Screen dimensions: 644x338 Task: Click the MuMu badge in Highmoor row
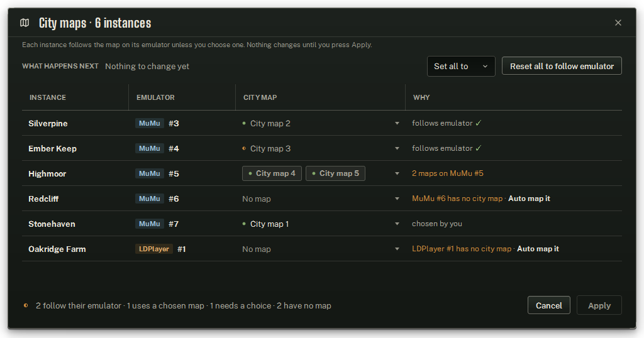150,173
